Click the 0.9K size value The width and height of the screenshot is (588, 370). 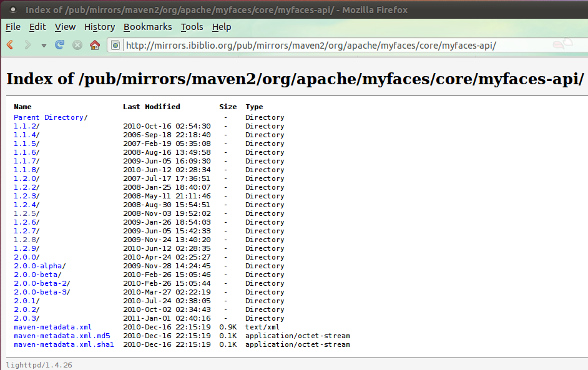coord(228,327)
